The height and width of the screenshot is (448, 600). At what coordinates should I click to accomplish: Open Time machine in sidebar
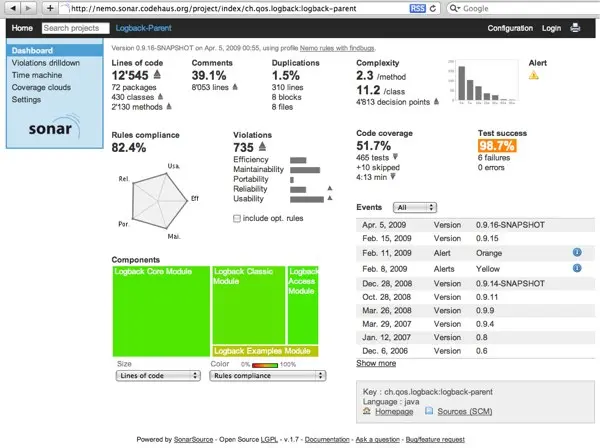pos(37,75)
